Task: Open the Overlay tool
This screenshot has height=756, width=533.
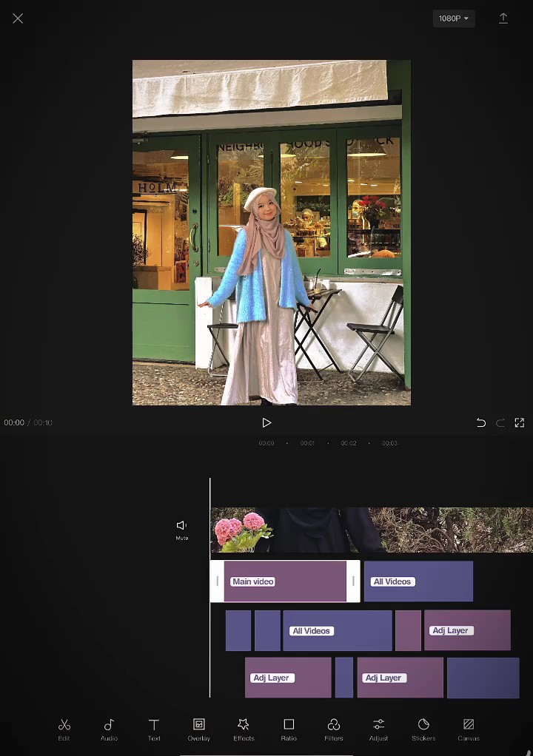Action: [198, 729]
